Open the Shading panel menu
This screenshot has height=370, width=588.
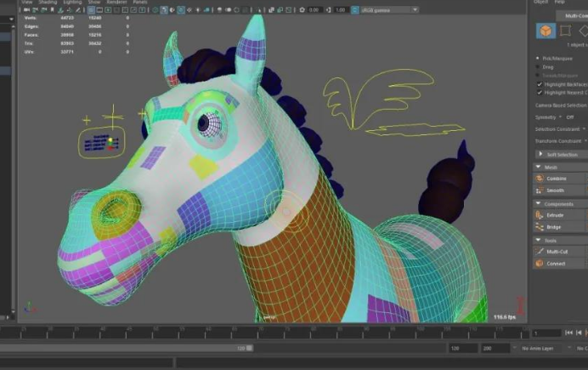(x=48, y=3)
